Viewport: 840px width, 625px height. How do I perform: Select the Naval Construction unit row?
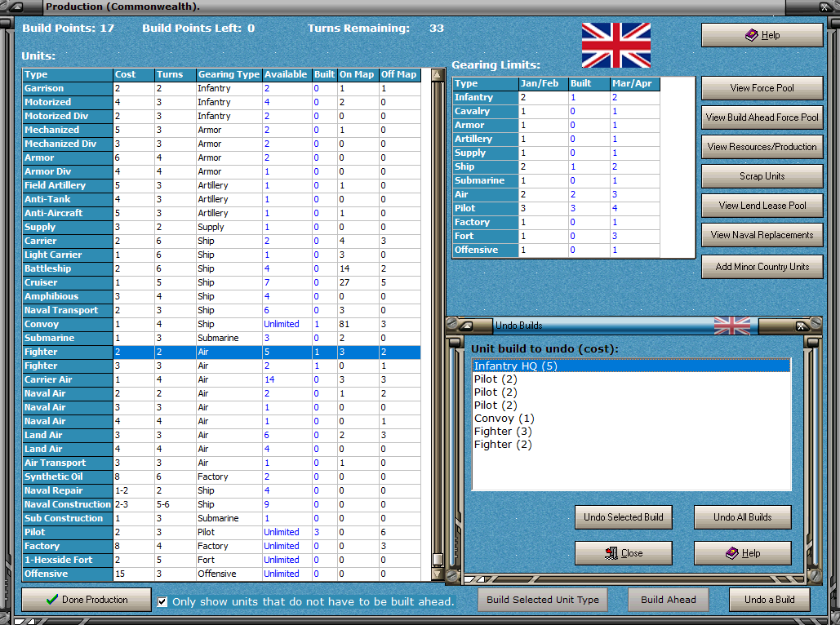pyautogui.click(x=221, y=504)
